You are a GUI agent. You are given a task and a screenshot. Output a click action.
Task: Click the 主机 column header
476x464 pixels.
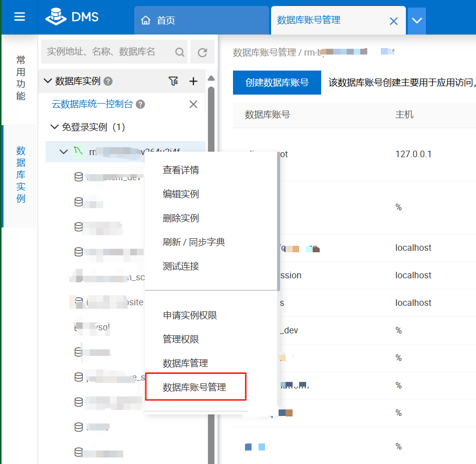click(404, 115)
